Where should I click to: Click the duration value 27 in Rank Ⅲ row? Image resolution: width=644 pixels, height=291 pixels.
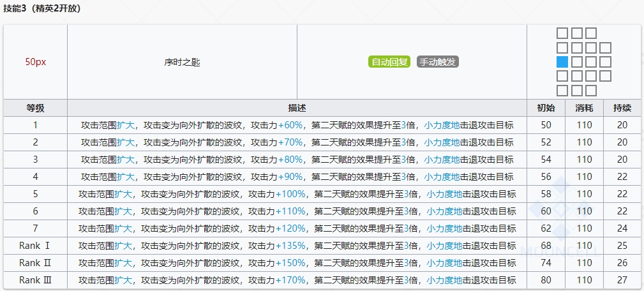click(x=622, y=280)
